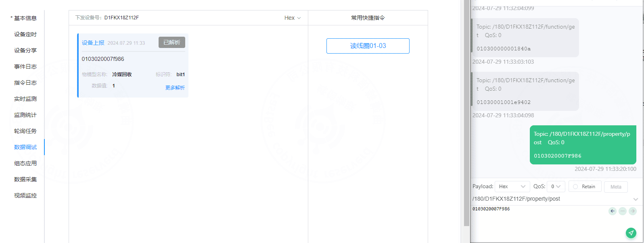Click device number D1FKX18Z112F in header
This screenshot has height=243, width=644.
(121, 18)
